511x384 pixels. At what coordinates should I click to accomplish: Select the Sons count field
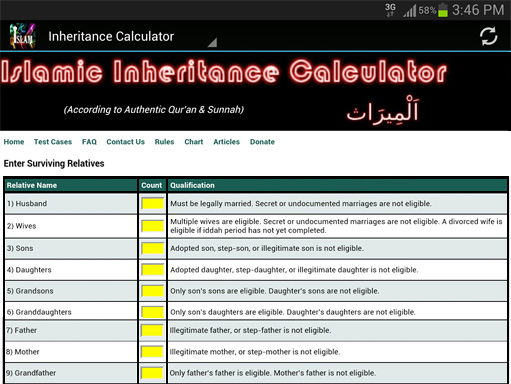point(153,248)
